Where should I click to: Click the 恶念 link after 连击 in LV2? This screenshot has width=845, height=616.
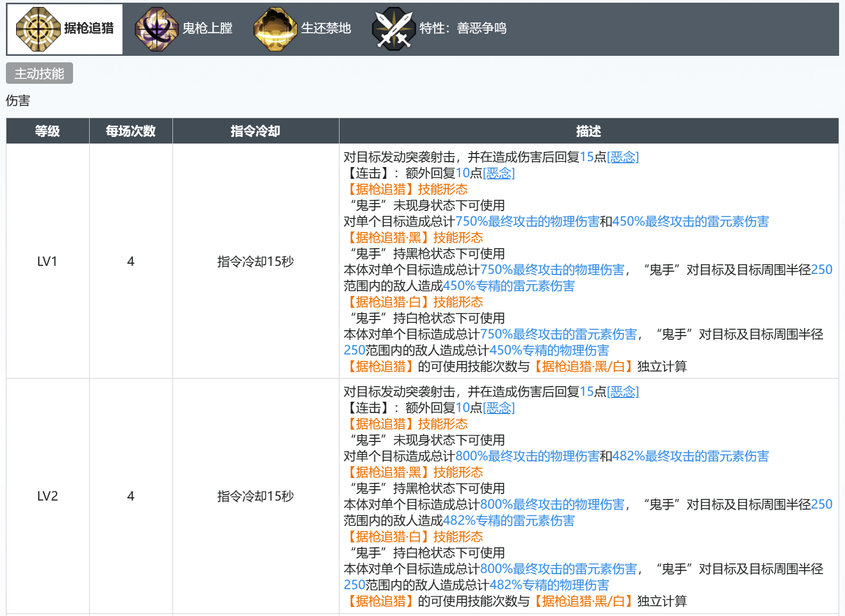point(499,408)
